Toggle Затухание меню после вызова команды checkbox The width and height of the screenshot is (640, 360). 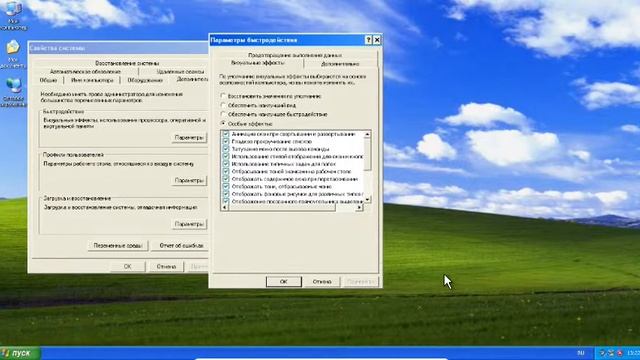[226, 149]
